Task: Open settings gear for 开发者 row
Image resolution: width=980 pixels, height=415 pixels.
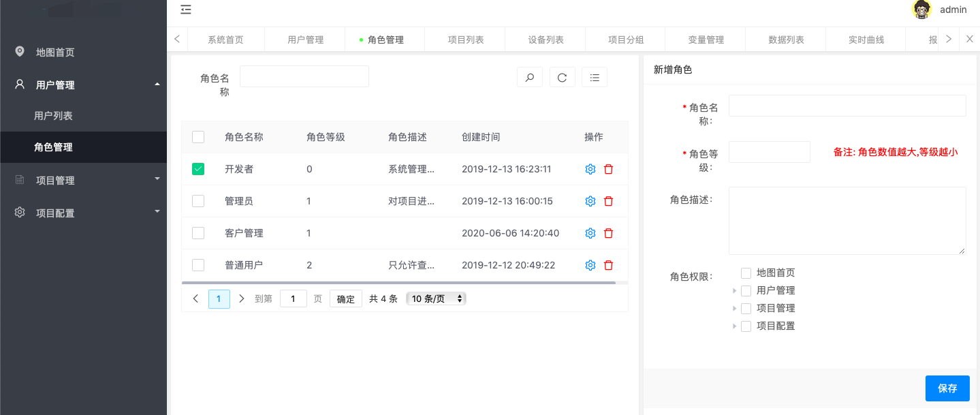Action: 590,169
